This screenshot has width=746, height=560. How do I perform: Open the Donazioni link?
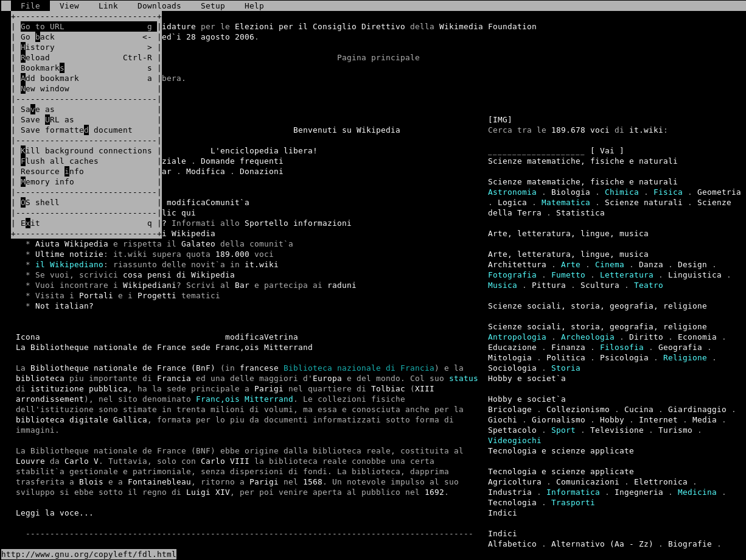pos(262,172)
